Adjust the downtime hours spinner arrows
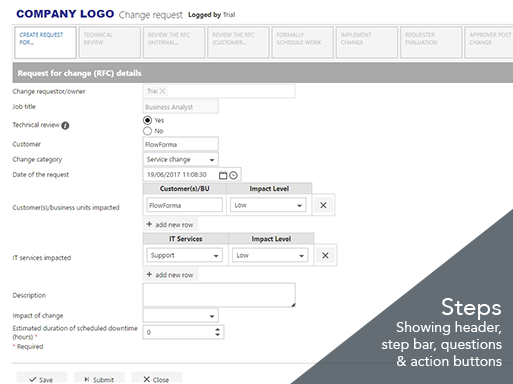This screenshot has width=513, height=384. pos(217,332)
